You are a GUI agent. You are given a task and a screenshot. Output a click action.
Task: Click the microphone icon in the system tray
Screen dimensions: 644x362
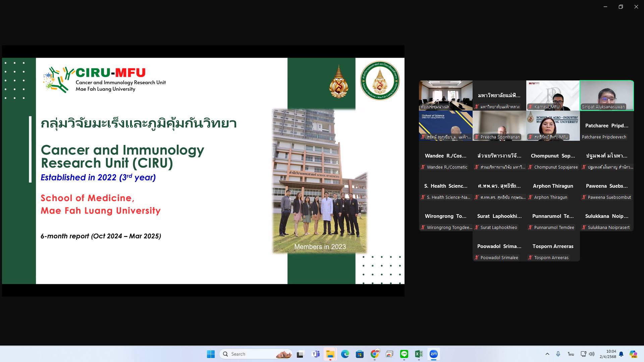pos(558,354)
